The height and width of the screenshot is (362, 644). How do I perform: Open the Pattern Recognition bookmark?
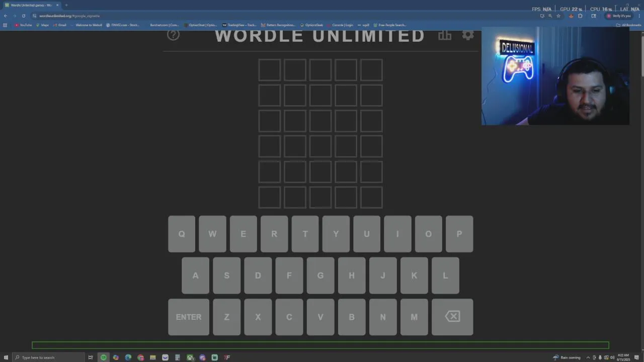click(278, 25)
